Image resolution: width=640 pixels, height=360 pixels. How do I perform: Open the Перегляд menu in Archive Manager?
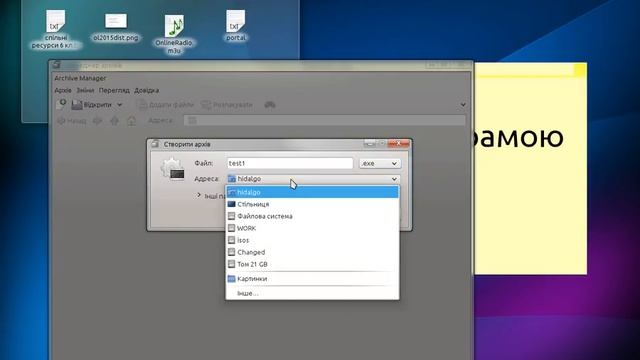click(x=114, y=90)
